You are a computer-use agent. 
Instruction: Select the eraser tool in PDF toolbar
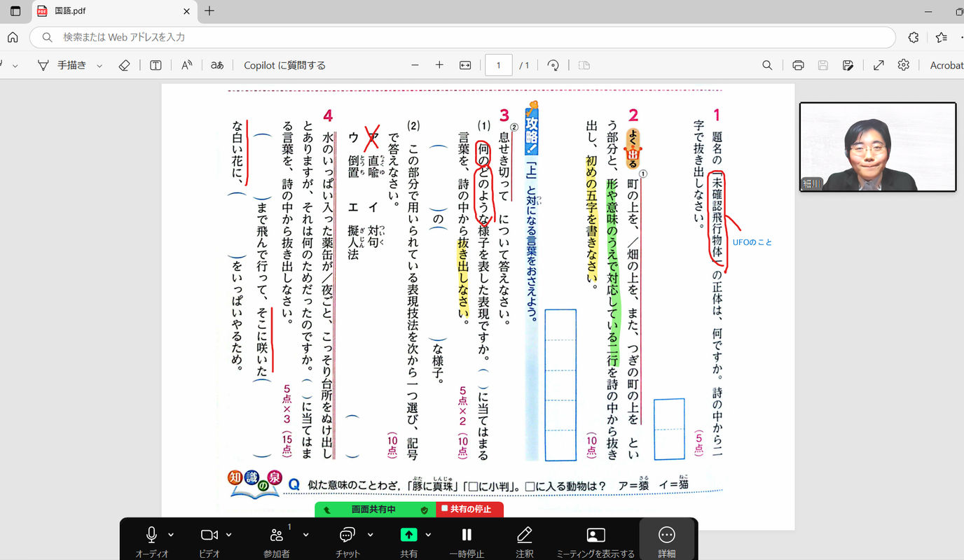124,65
